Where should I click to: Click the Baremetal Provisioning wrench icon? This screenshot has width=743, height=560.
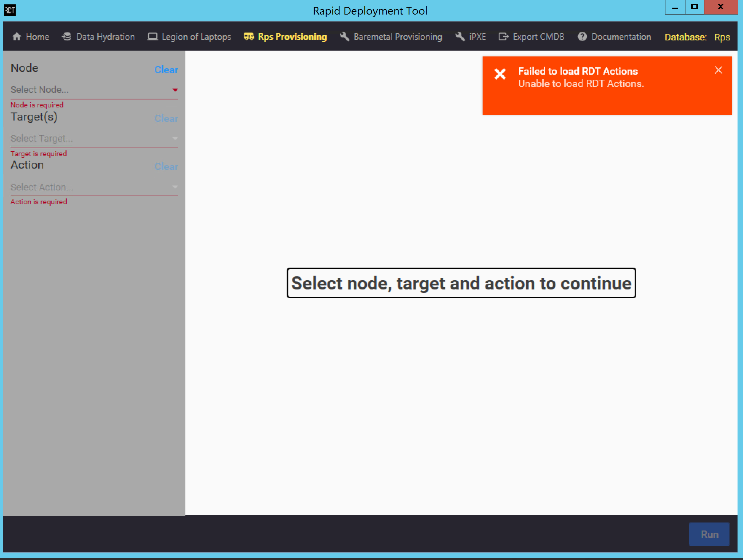pyautogui.click(x=345, y=37)
